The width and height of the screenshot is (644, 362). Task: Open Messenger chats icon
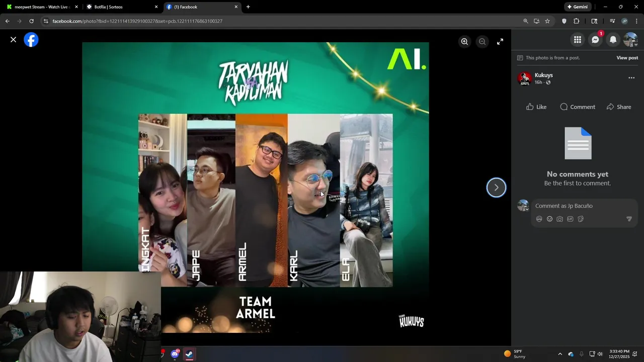(x=595, y=40)
